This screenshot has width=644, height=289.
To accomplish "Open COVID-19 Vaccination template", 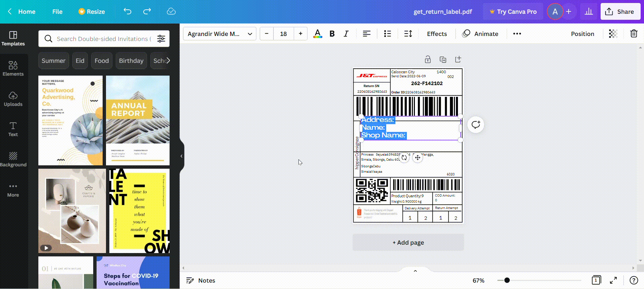I will pos(133,273).
